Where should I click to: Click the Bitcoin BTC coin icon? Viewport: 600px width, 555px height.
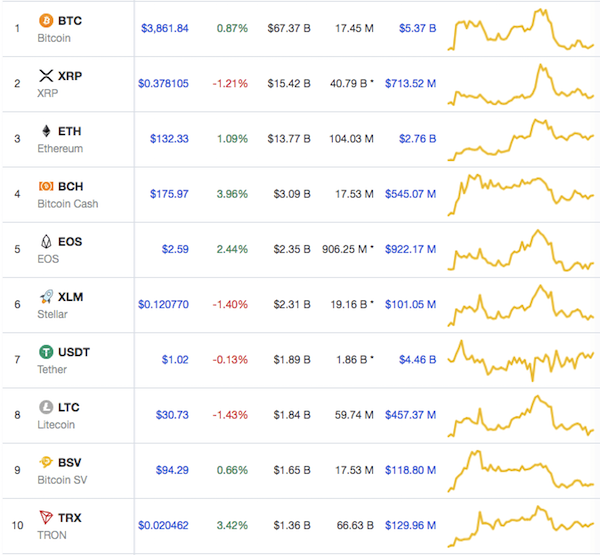point(45,20)
